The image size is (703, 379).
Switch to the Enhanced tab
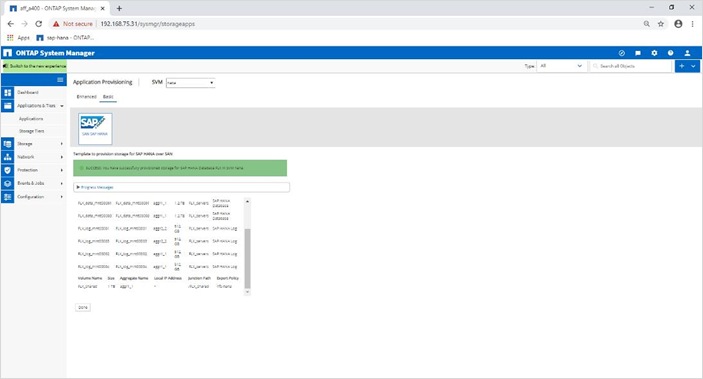pyautogui.click(x=87, y=96)
